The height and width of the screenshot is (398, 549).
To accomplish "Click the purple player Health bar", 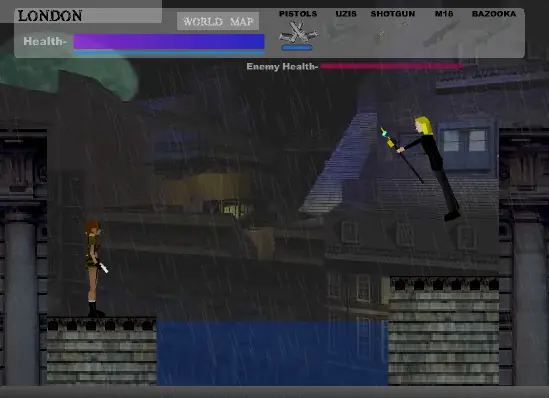I will click(169, 41).
